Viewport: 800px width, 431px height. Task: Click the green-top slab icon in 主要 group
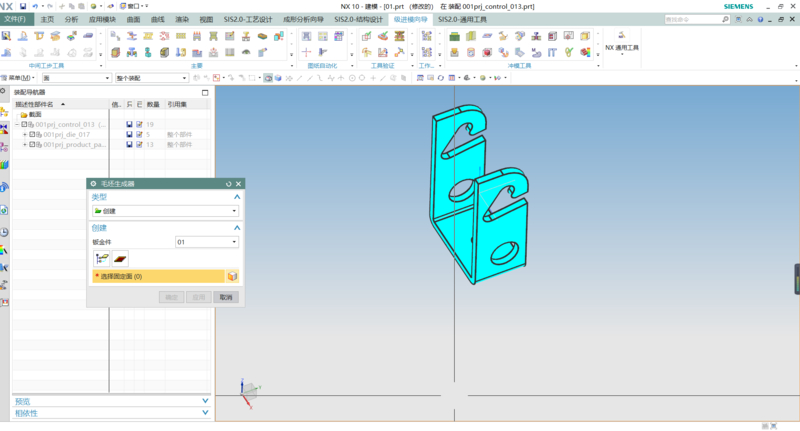coord(262,36)
